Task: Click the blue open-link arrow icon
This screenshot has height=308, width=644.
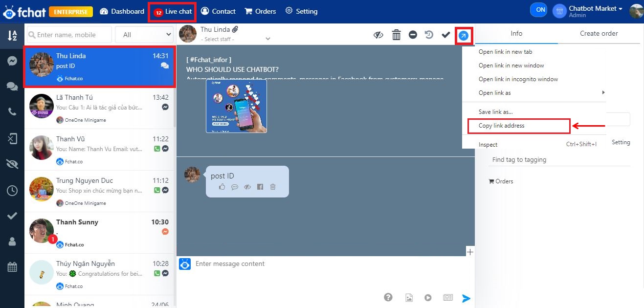Action: pos(464,36)
